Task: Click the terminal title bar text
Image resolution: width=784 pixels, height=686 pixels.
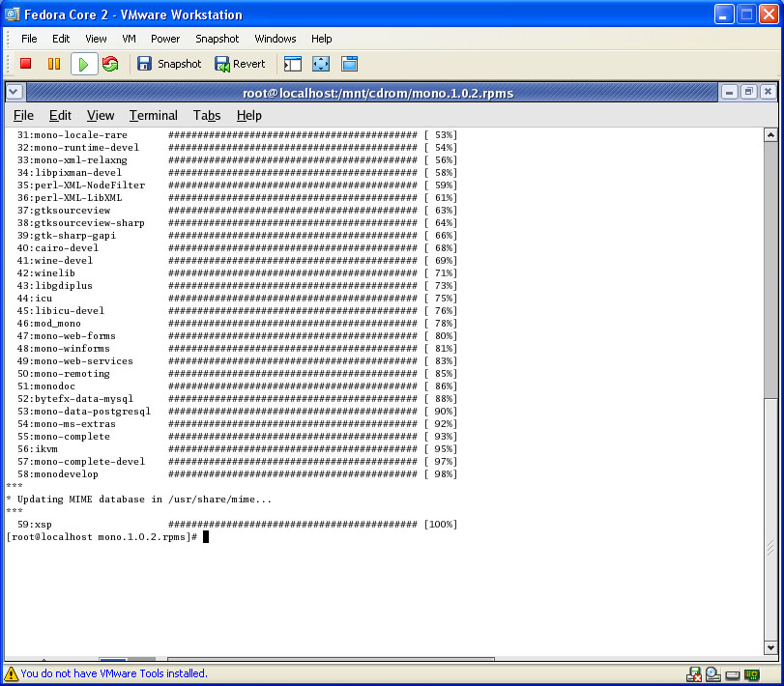Action: [378, 94]
